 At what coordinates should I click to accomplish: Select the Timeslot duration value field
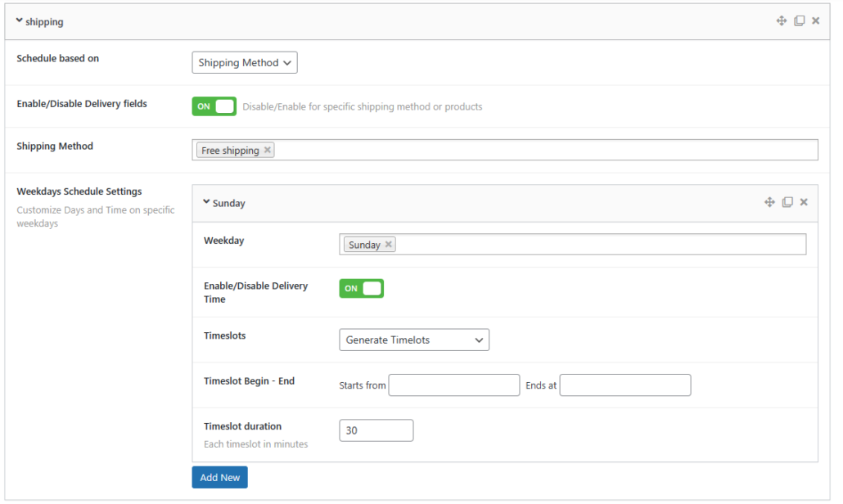pyautogui.click(x=376, y=430)
